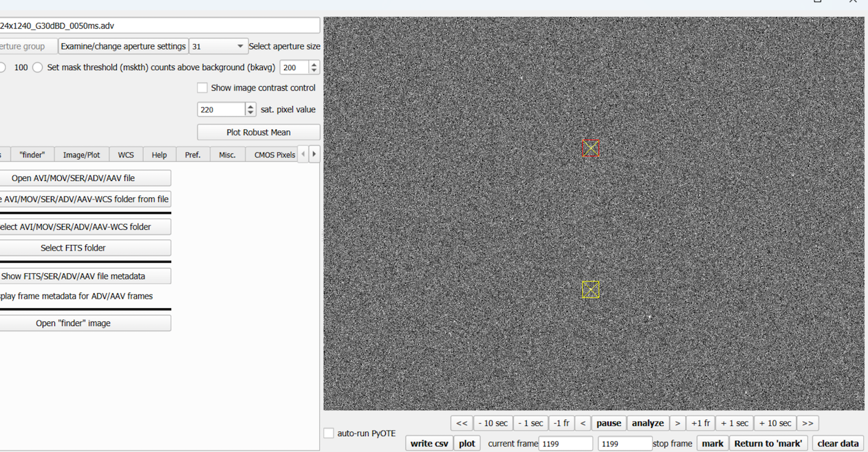Click the Plot Robust Mean button
The width and height of the screenshot is (868, 452).
[259, 132]
